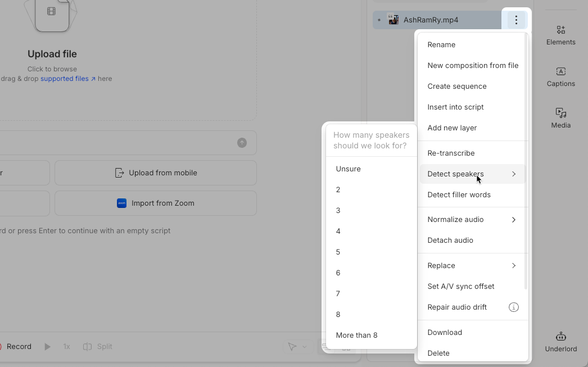Select Rename in the context menu

442,44
